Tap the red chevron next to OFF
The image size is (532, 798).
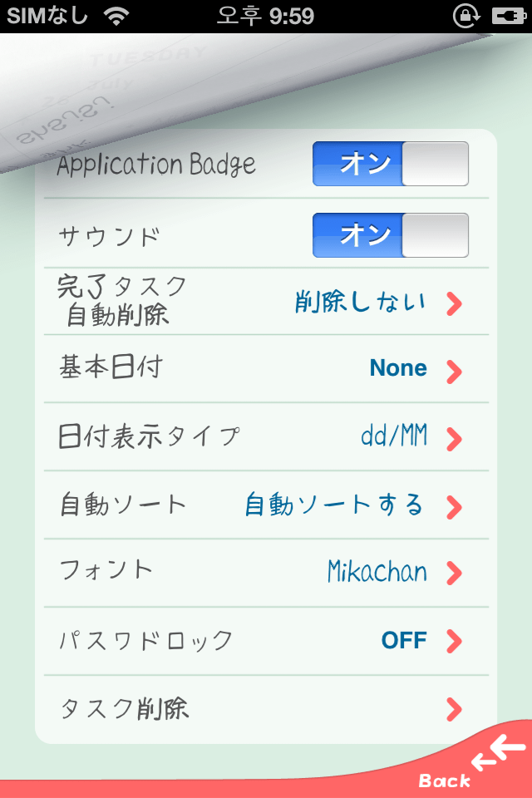tap(454, 641)
